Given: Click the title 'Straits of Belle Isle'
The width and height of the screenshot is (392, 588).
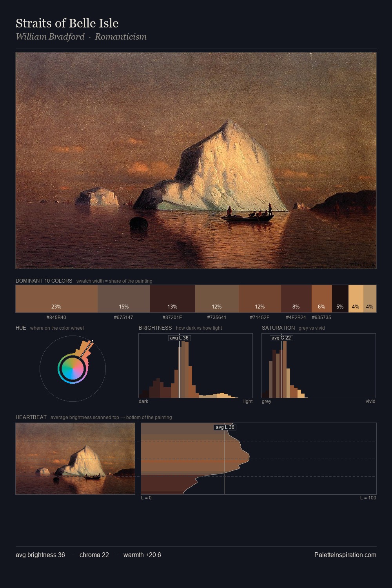Looking at the screenshot, I should click(67, 23).
